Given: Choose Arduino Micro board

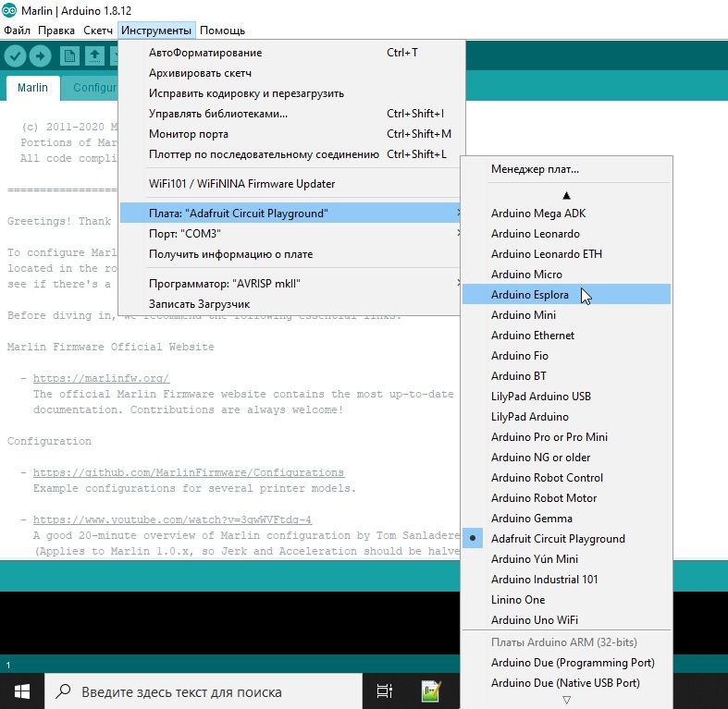Looking at the screenshot, I should click(x=566, y=275).
